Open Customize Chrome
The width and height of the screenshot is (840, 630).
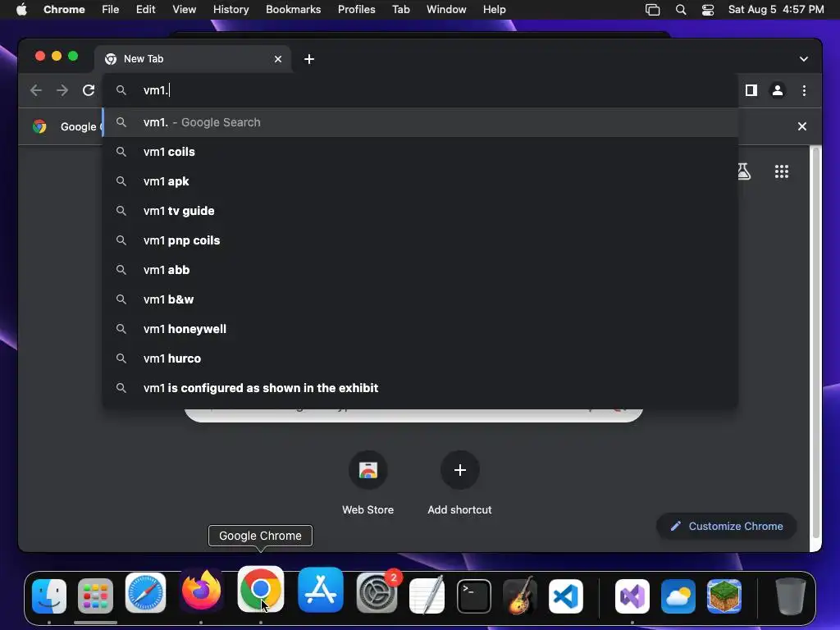pyautogui.click(x=727, y=526)
